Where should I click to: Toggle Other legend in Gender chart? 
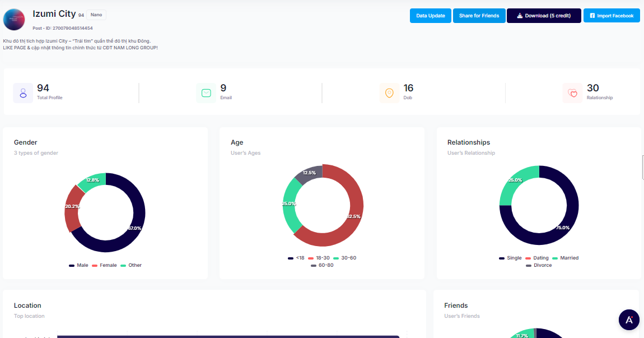coord(131,265)
